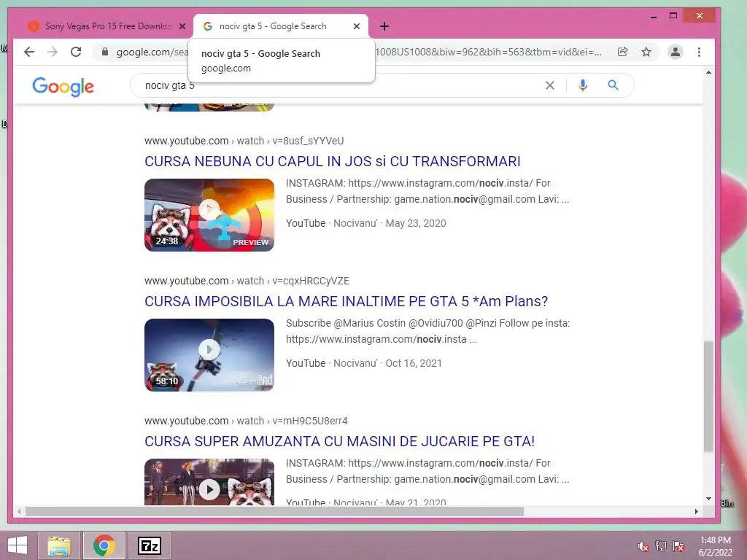Screen dimensions: 747x560
Task: Open 7-Zip from the taskbar
Action: [149, 545]
